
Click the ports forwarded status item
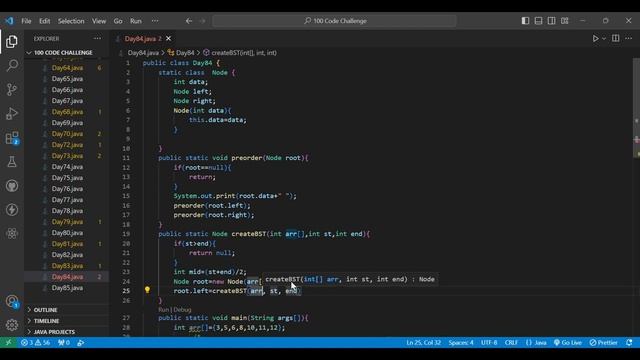click(x=64, y=342)
